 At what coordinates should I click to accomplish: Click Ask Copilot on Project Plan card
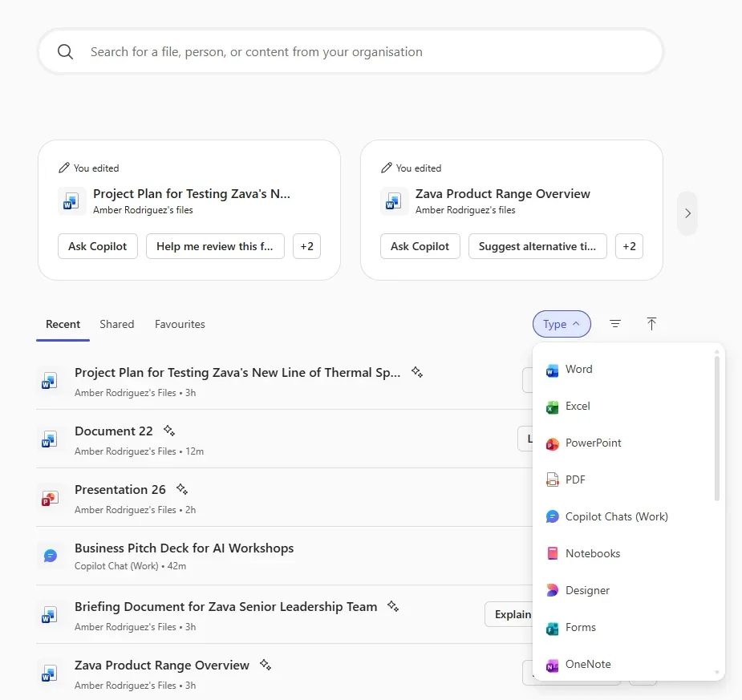coord(98,246)
